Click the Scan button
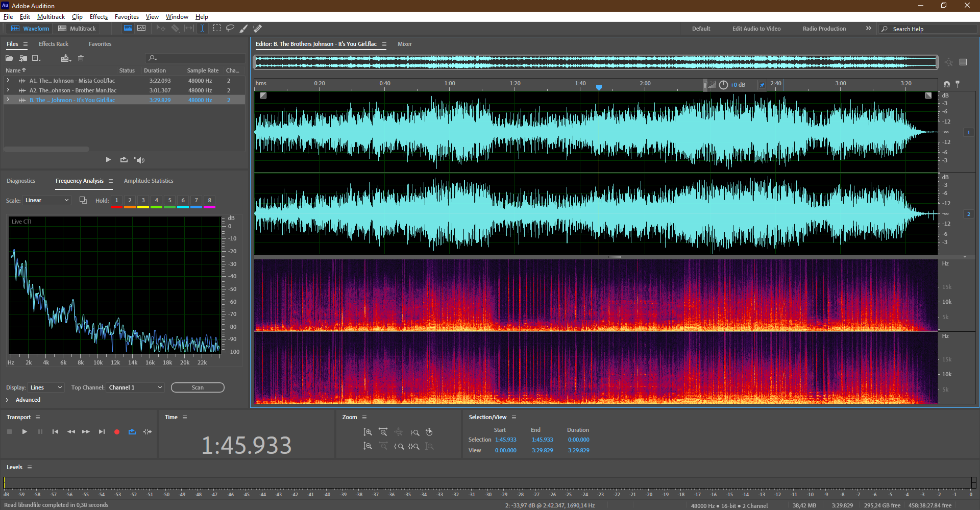This screenshot has height=510, width=980. pyautogui.click(x=198, y=387)
